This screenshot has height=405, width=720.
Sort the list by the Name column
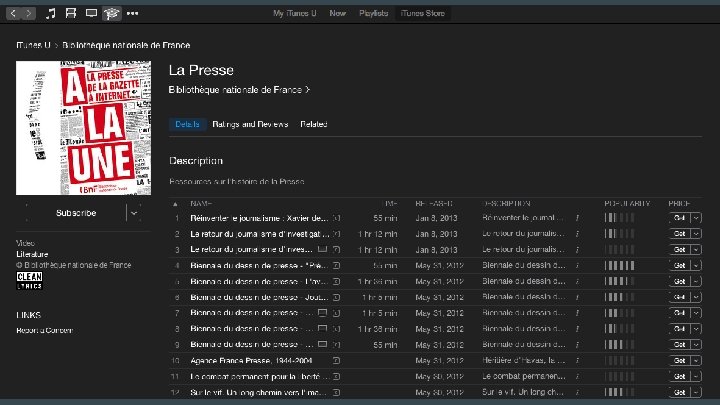click(201, 203)
